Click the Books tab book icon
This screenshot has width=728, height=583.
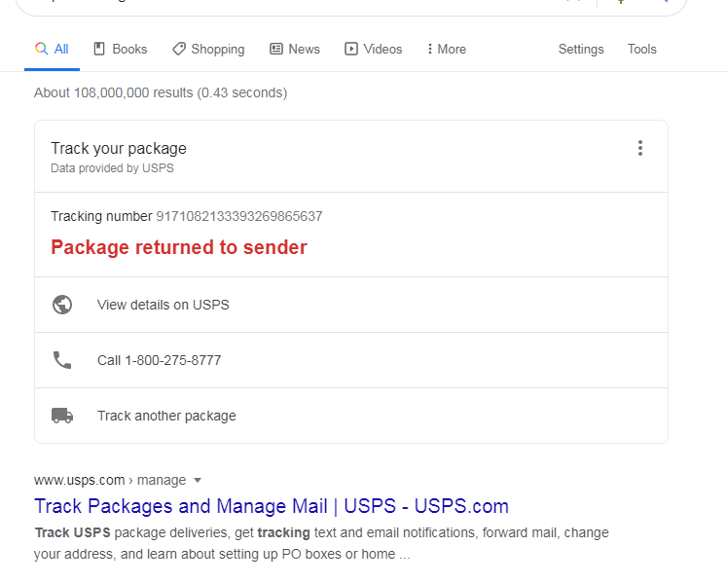click(x=99, y=49)
